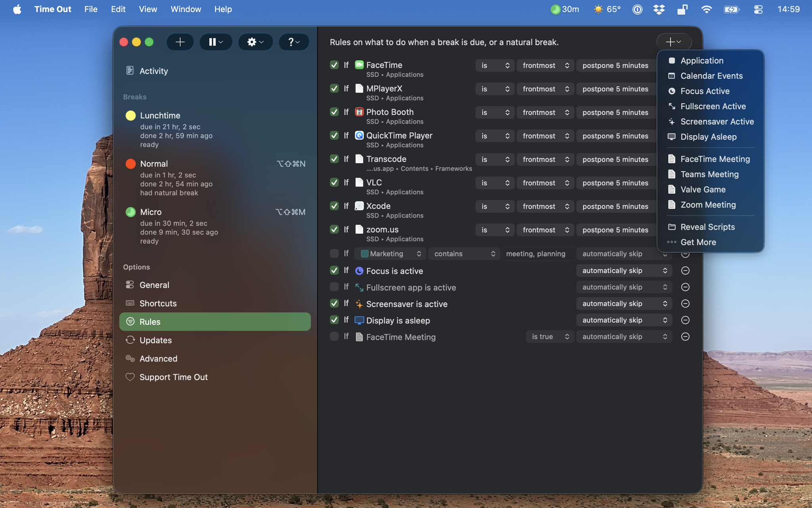Open Activity in the sidebar
This screenshot has height=508, width=812.
coord(215,71)
